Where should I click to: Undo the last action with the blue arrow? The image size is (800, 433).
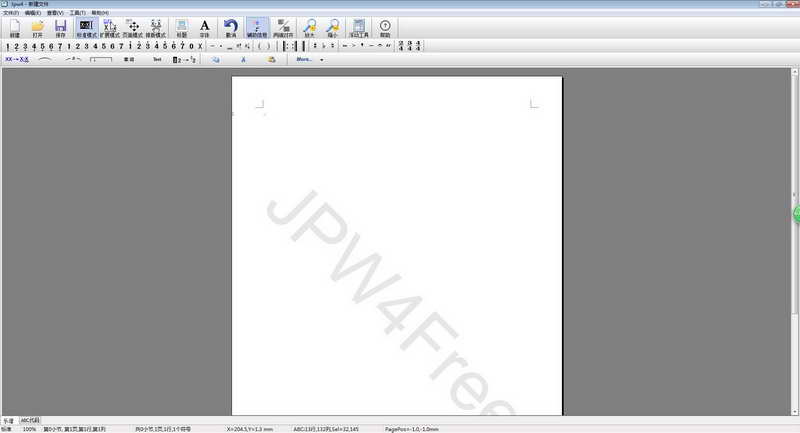[231, 28]
